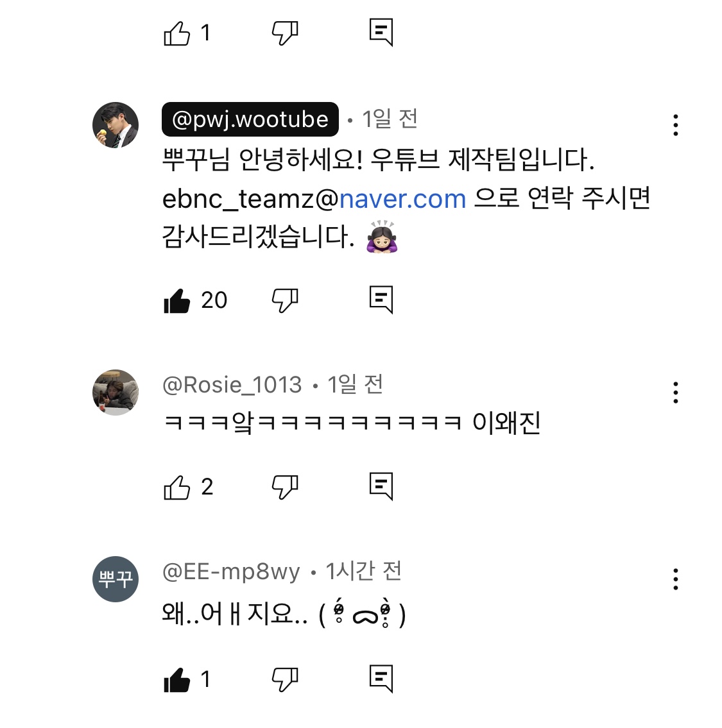Dislike the @EE-mp8wy comment
Viewport: 722px width, 728px height.
285,679
